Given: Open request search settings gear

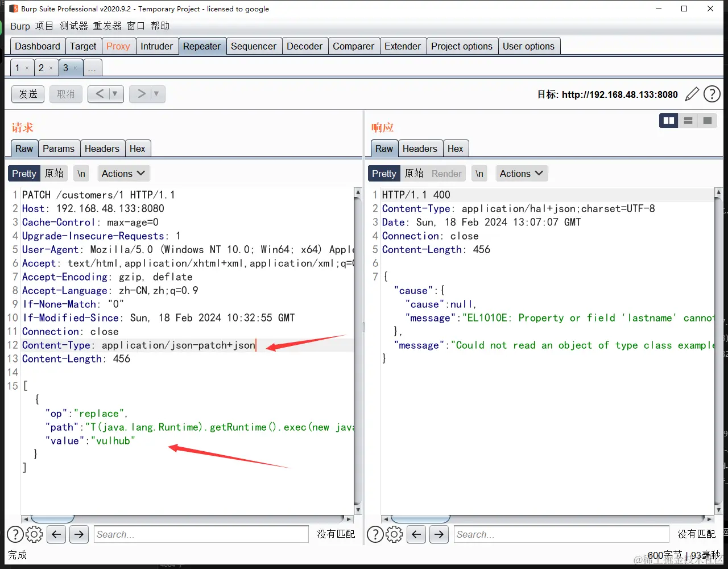Looking at the screenshot, I should coord(34,534).
